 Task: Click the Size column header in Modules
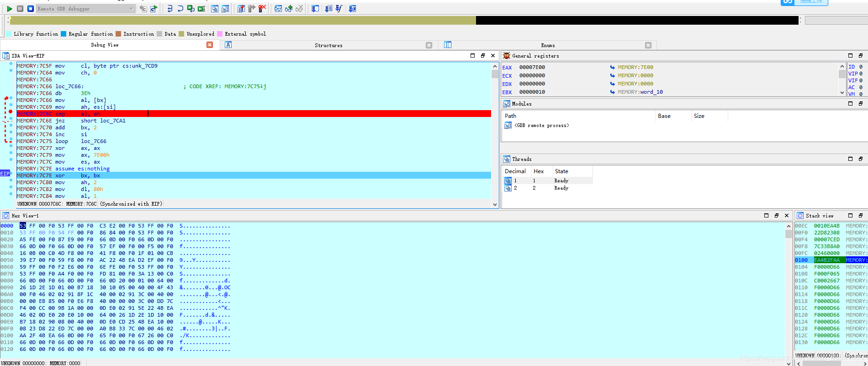click(x=709, y=116)
